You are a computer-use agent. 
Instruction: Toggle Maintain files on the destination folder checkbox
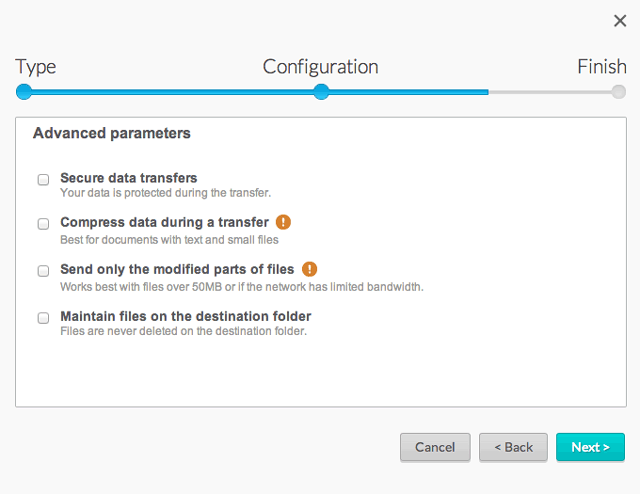pos(44,318)
